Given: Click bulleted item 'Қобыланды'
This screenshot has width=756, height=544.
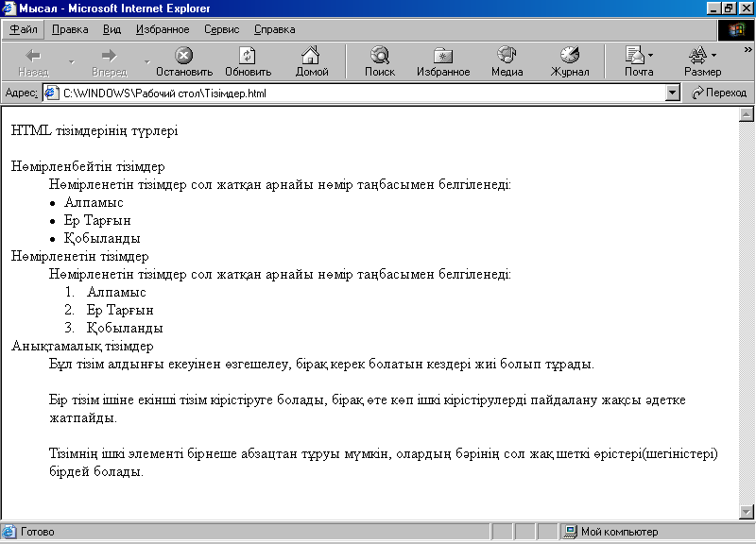Looking at the screenshot, I should point(102,238).
